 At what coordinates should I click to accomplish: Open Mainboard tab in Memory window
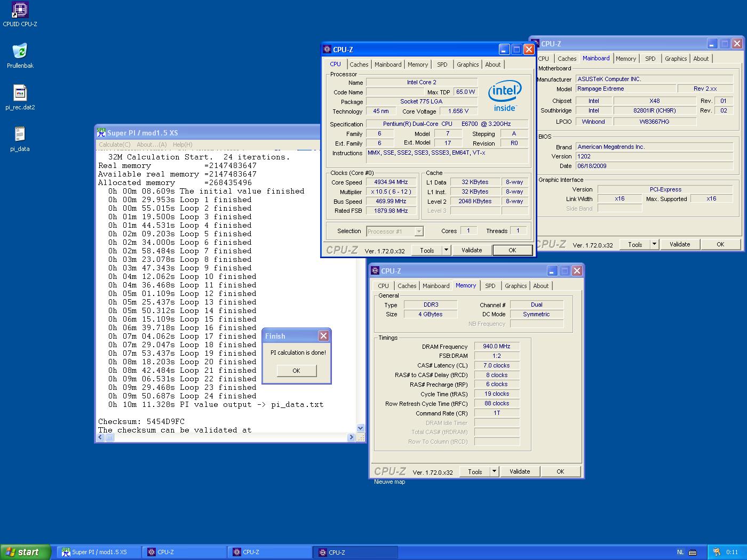[436, 286]
